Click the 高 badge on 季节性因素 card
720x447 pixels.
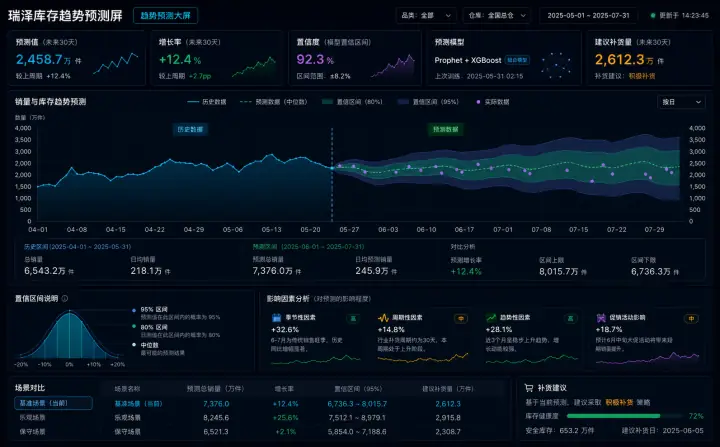click(x=353, y=318)
